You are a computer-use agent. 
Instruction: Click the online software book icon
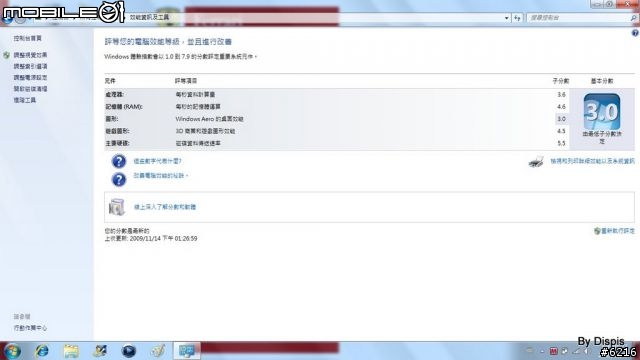tap(117, 207)
